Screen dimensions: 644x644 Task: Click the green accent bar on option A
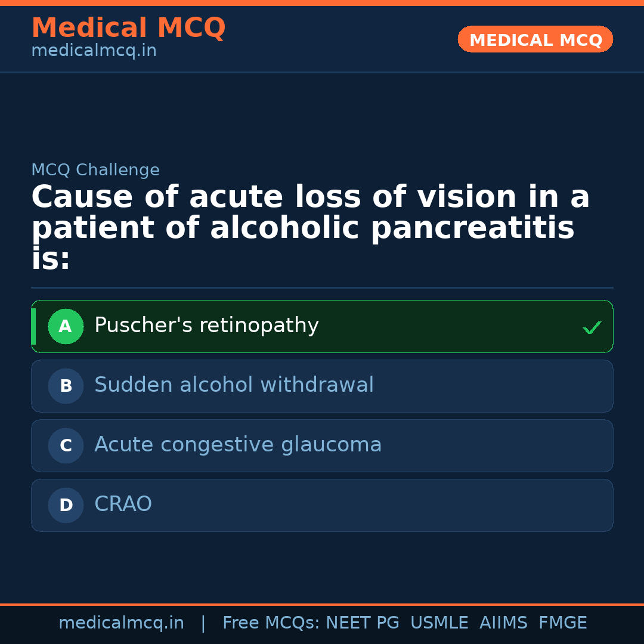coord(33,326)
